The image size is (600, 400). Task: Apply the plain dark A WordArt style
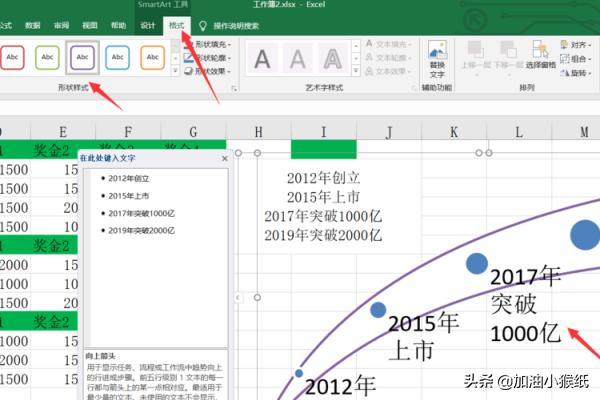[262, 59]
